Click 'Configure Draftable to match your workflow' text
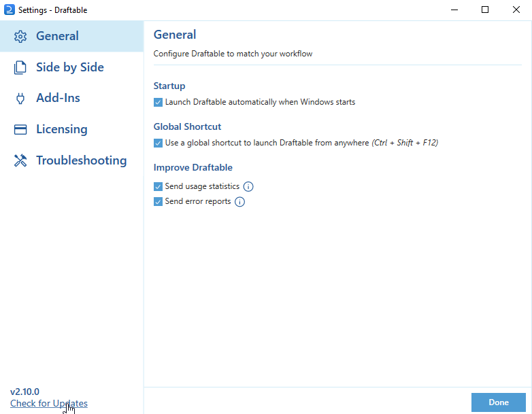This screenshot has height=414, width=532. pyautogui.click(x=233, y=54)
